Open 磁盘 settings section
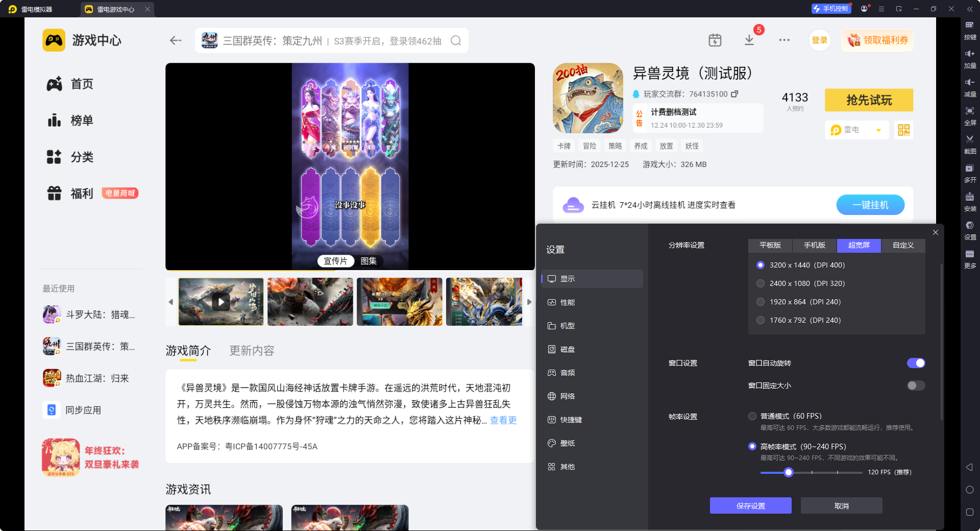 coord(592,349)
